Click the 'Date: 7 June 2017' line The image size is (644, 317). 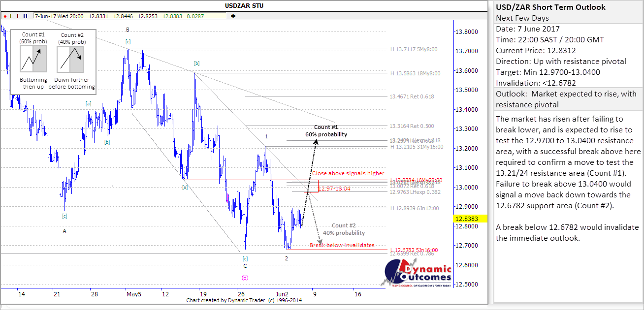[527, 29]
